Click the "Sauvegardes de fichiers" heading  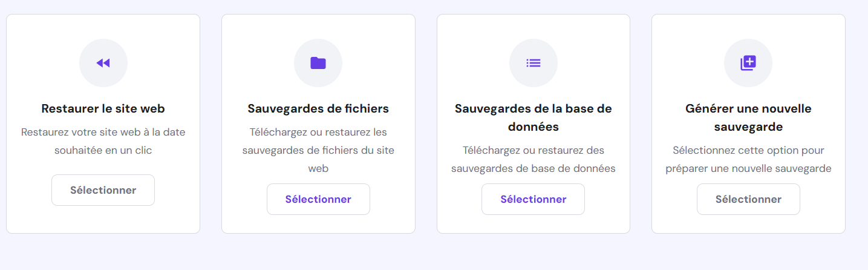point(318,109)
